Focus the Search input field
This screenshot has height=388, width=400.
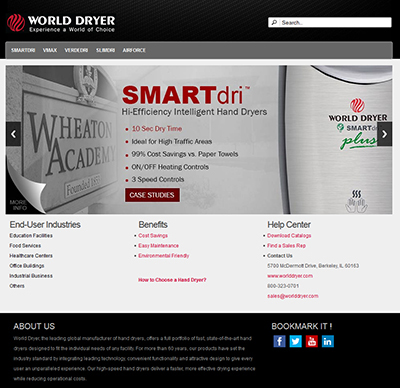coord(335,22)
